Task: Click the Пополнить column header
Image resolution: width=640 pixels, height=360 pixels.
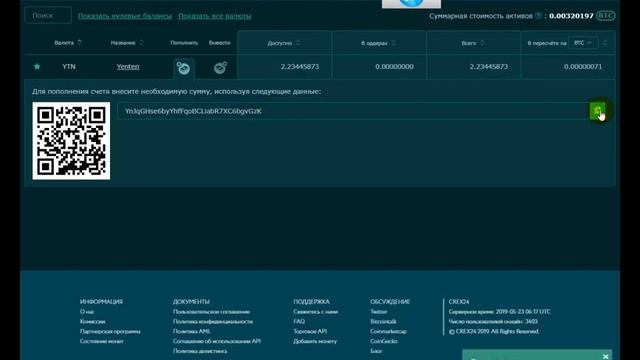Action: (184, 43)
